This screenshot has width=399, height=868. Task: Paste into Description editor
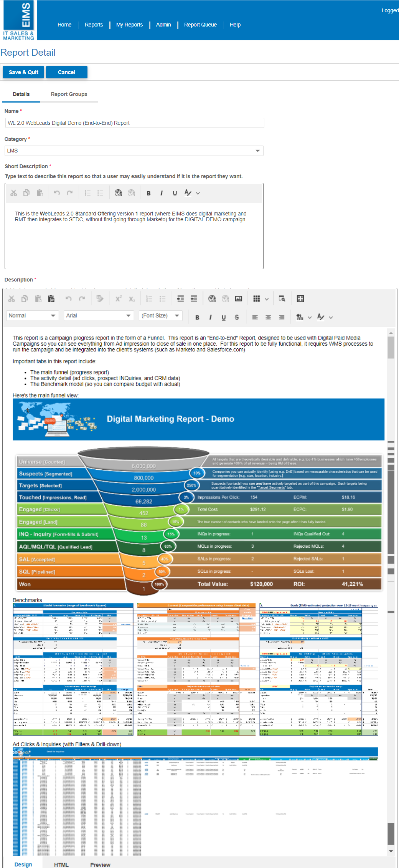coord(38,299)
